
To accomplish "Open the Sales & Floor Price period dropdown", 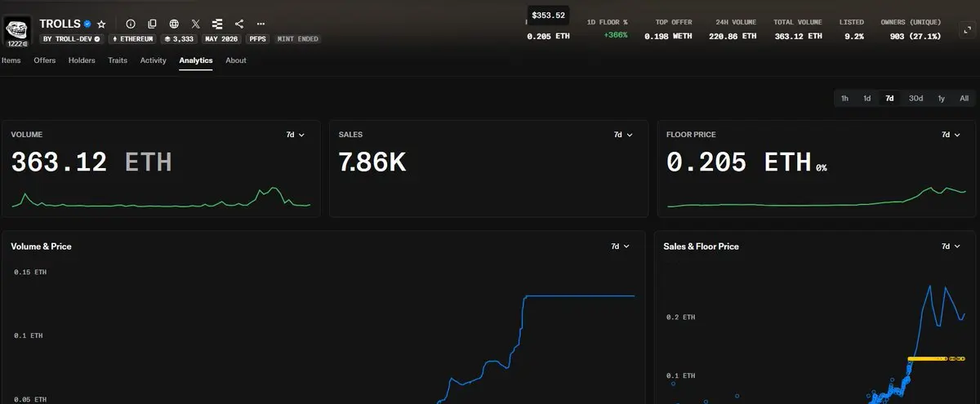I will tap(951, 246).
